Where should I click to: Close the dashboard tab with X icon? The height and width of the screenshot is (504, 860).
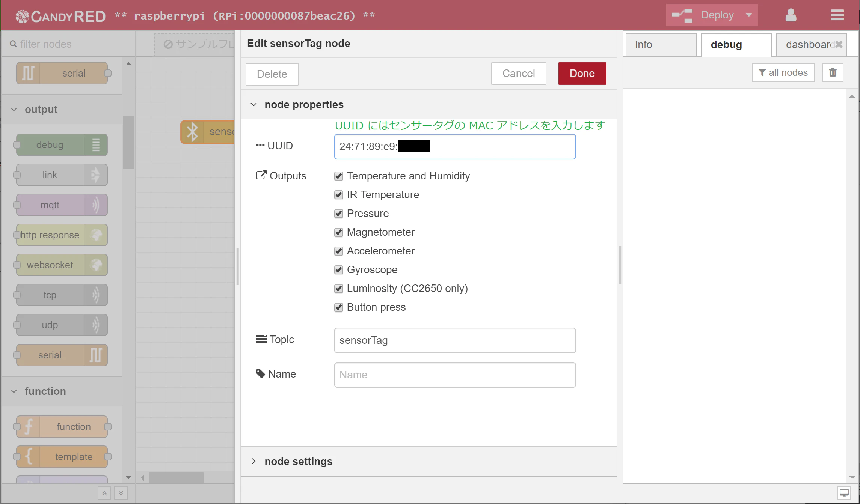[839, 44]
